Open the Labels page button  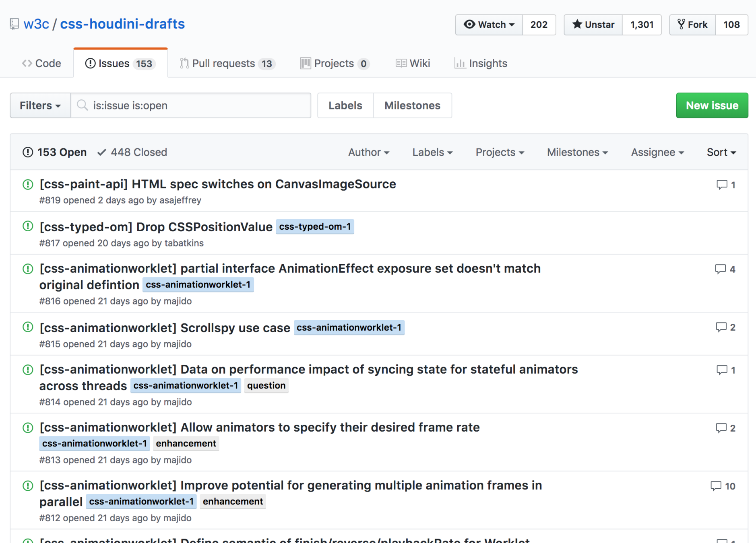345,105
